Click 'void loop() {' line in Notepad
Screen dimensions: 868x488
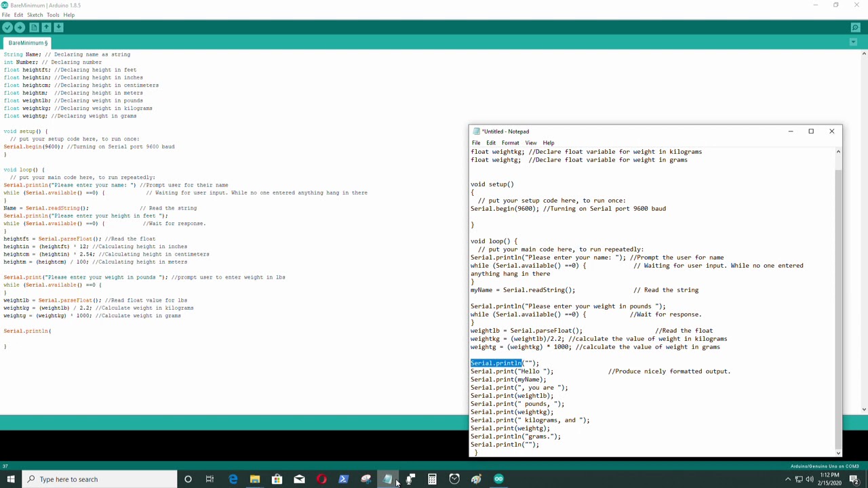point(494,241)
